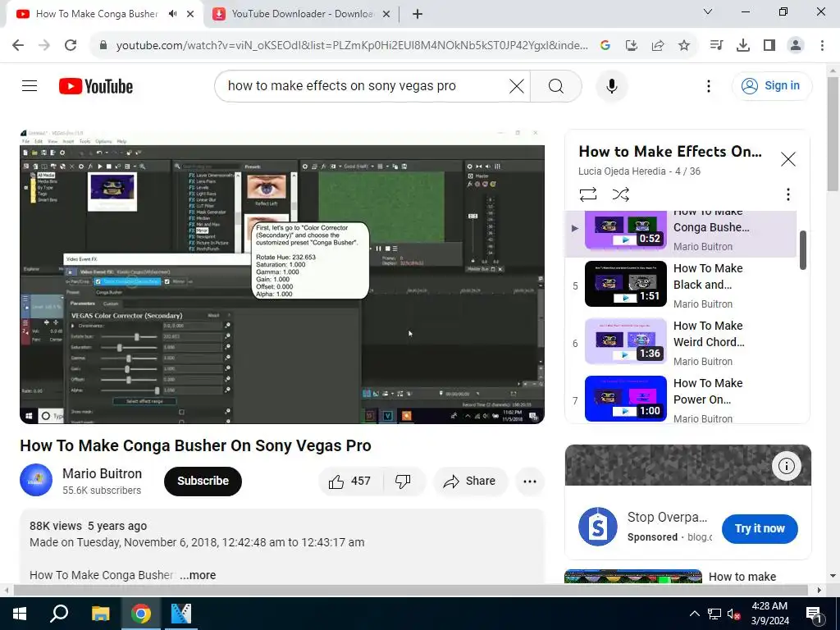This screenshot has width=840, height=630.
Task: Click the install app icon in address bar
Action: [x=631, y=45]
